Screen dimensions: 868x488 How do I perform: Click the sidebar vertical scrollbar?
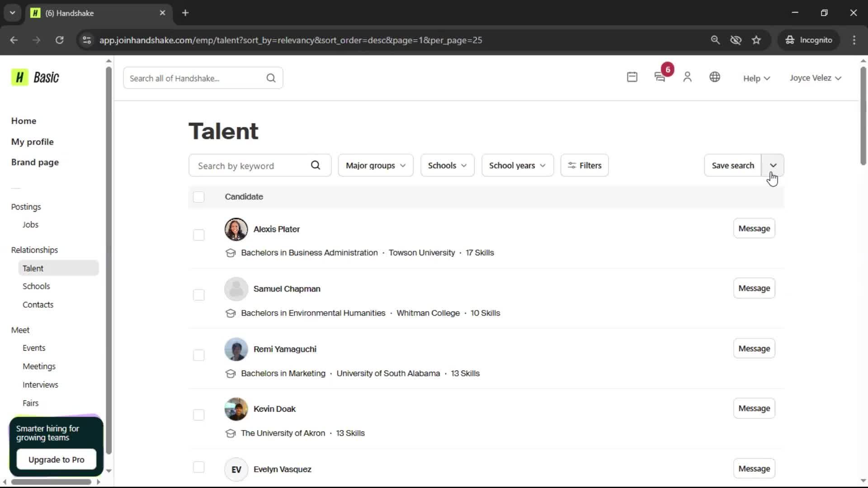point(108,260)
